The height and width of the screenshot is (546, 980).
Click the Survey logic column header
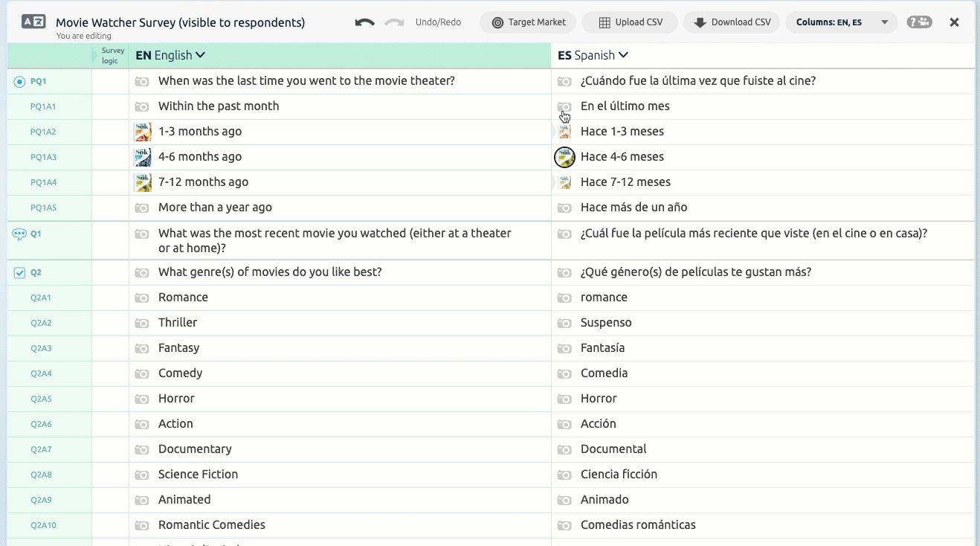point(112,55)
